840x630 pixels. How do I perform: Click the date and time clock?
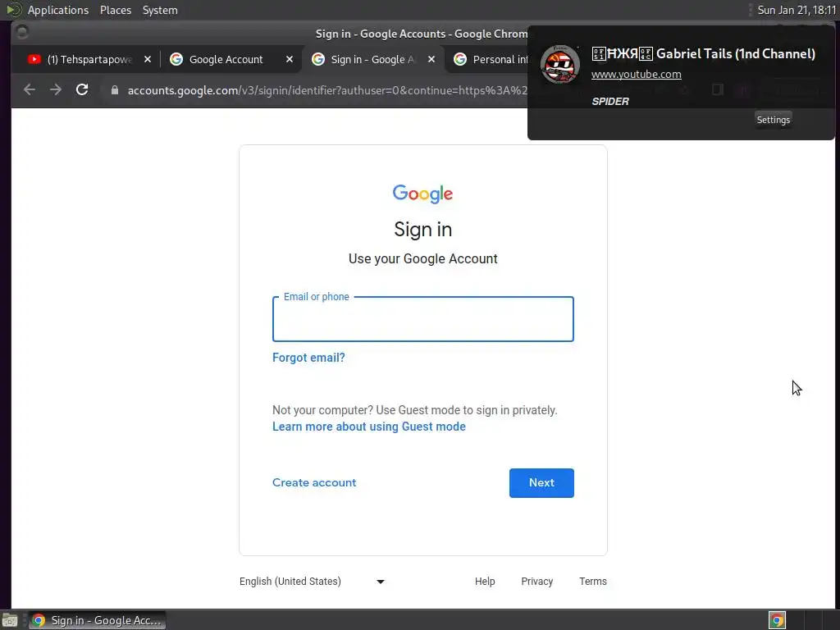tap(797, 10)
